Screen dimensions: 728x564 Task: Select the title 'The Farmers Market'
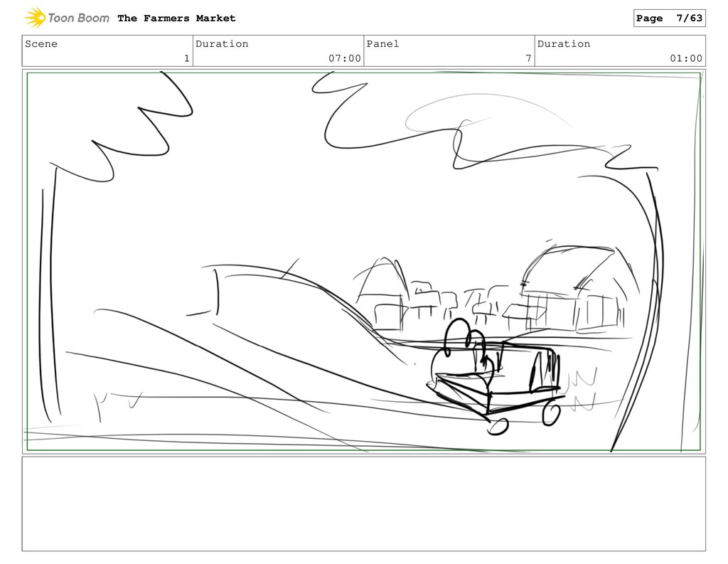(x=176, y=18)
